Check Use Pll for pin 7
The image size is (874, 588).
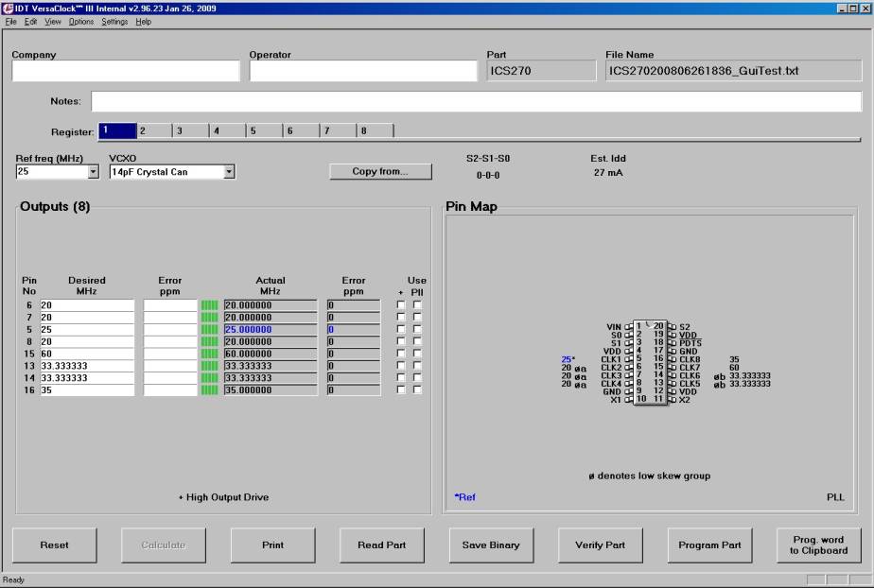(x=417, y=317)
